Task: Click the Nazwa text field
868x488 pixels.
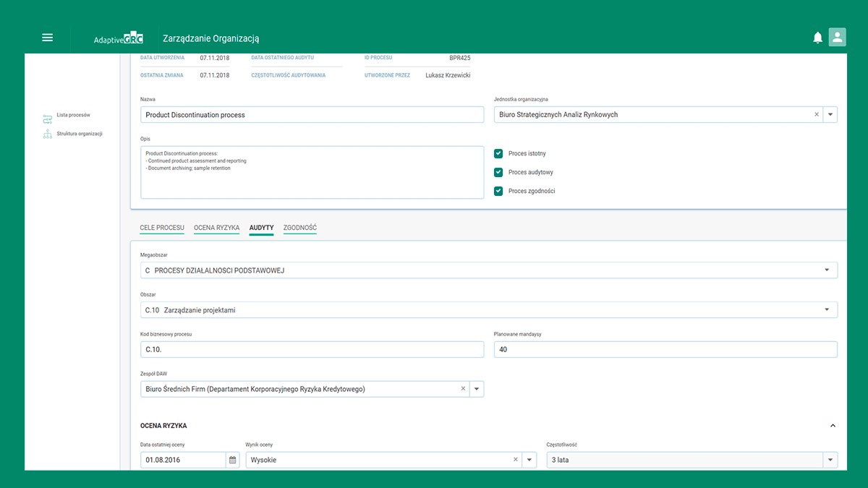Action: pos(312,115)
